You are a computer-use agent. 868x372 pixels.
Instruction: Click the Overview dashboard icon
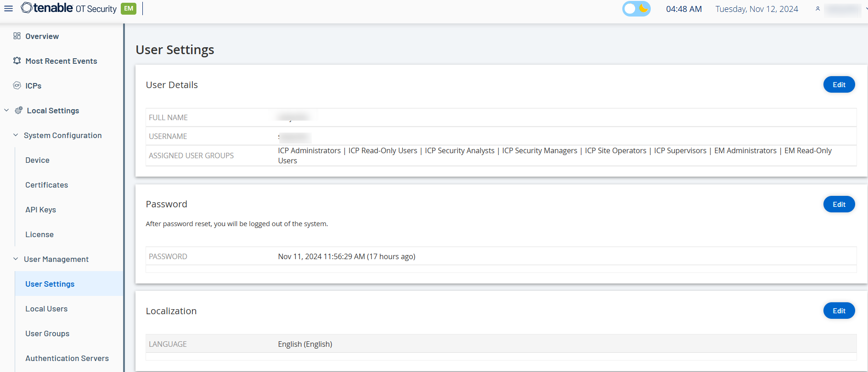17,36
